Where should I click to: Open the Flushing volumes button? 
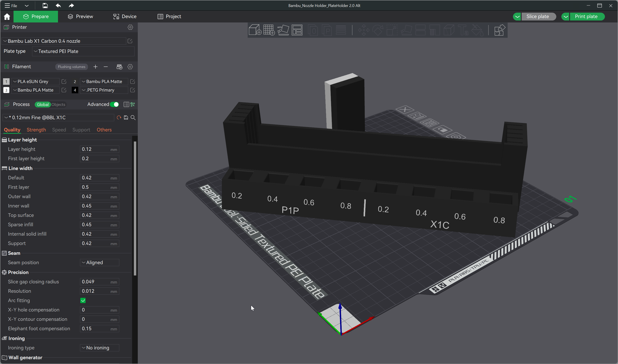click(71, 67)
